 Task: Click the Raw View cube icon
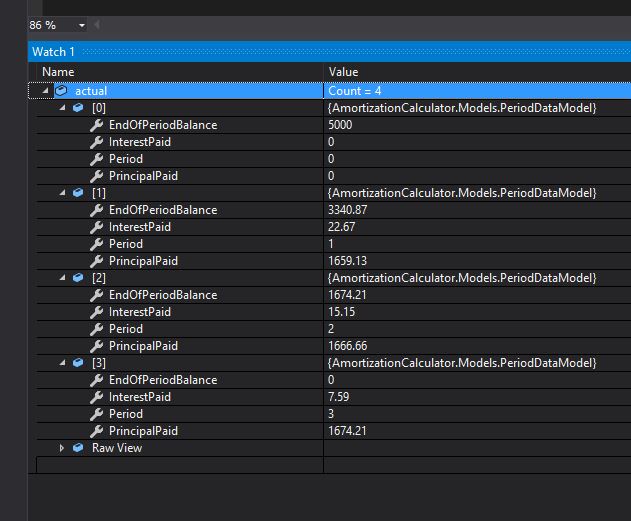(78, 448)
